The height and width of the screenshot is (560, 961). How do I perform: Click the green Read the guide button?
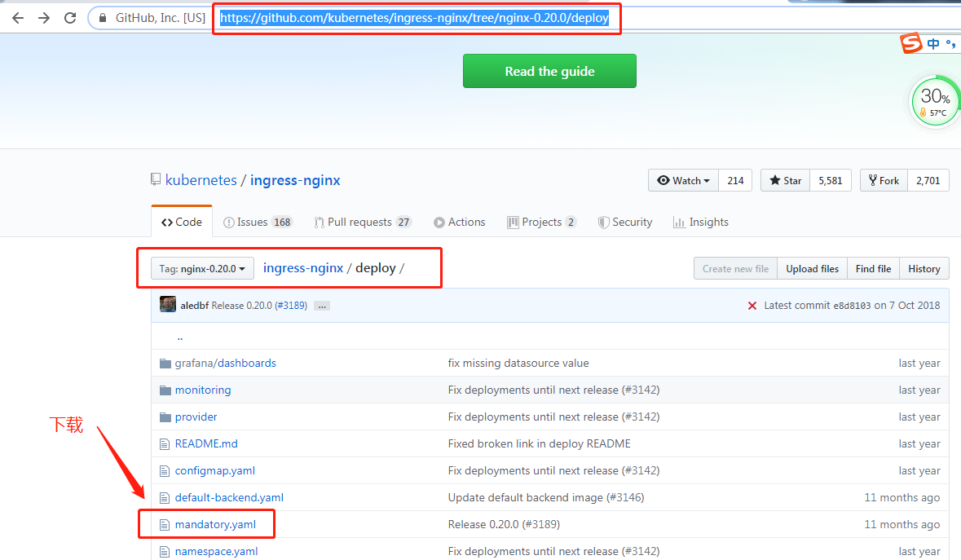point(549,71)
